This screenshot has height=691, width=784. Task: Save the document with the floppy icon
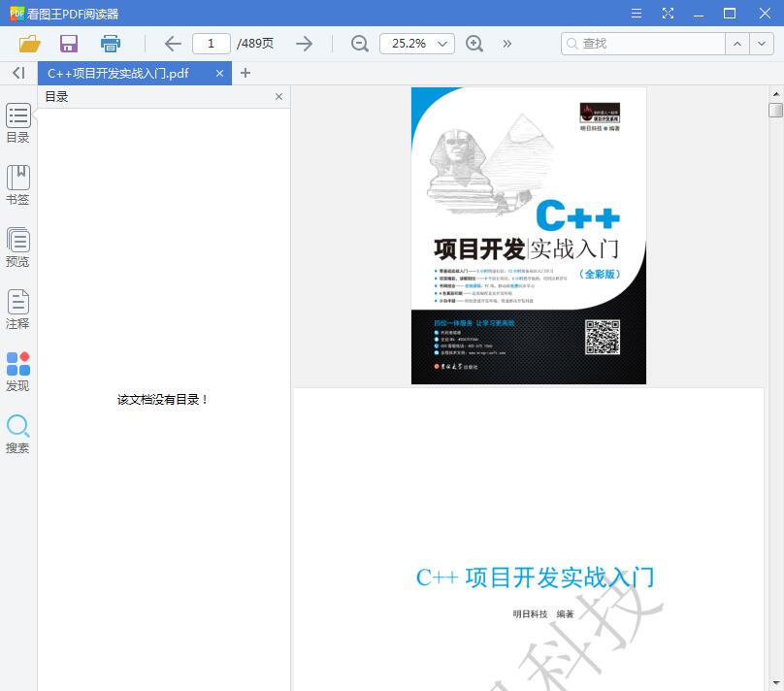pos(69,44)
